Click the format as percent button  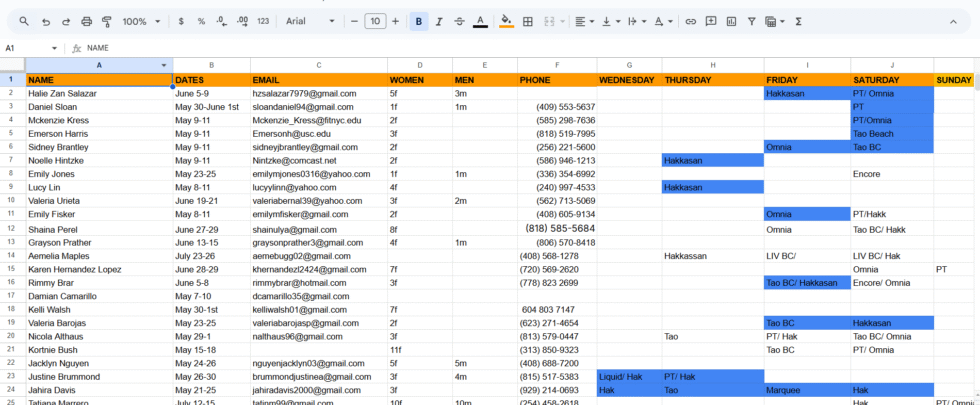pos(201,21)
